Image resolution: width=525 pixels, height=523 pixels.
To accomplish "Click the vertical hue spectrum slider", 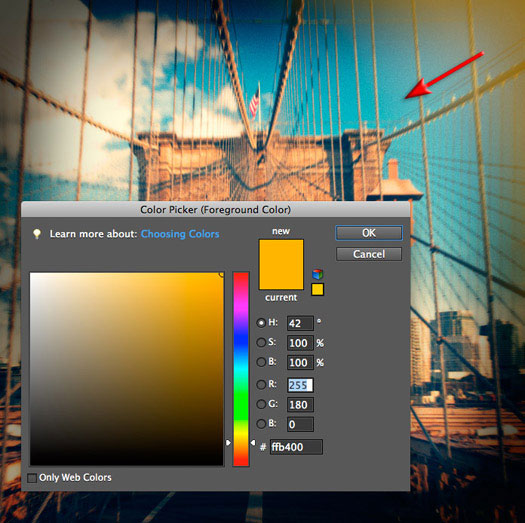I will click(x=241, y=369).
